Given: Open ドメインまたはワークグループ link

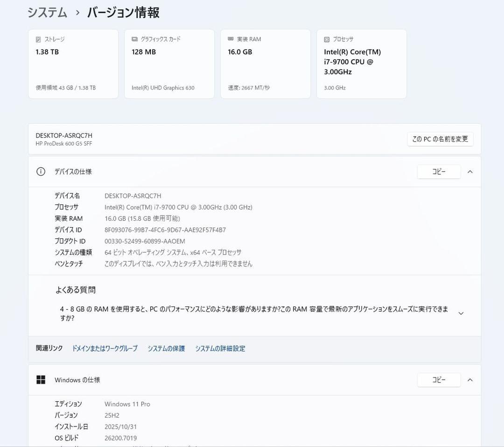Looking at the screenshot, I should (105, 349).
